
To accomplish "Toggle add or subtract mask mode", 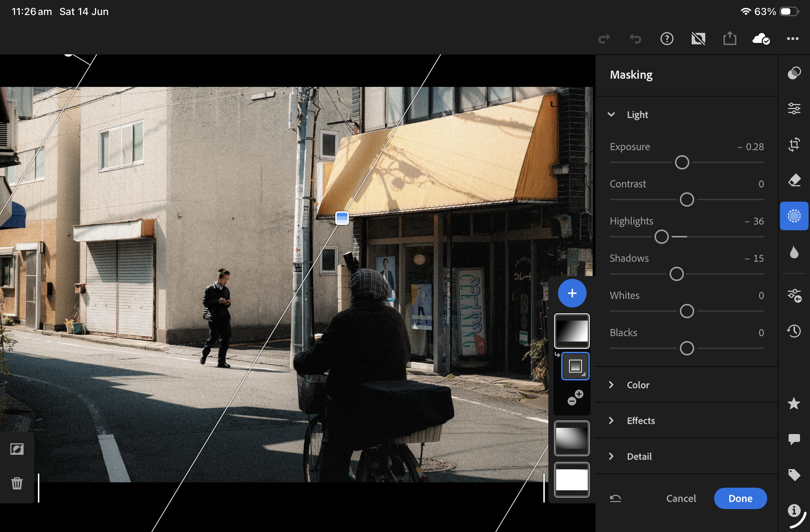I will click(575, 398).
